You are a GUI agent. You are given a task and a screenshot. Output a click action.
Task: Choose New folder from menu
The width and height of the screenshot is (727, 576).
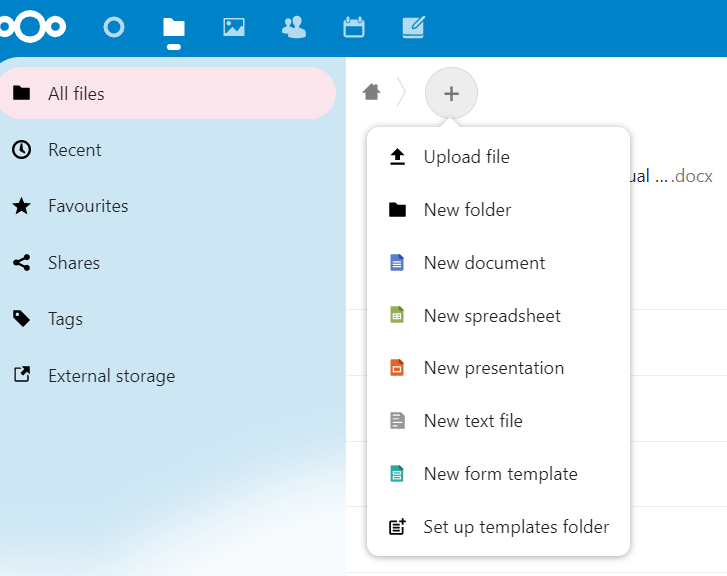tap(498, 210)
